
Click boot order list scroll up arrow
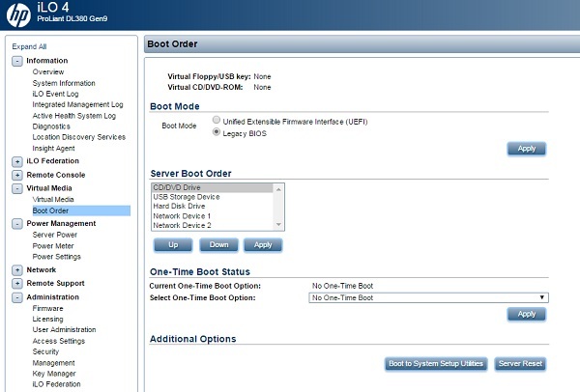click(278, 189)
